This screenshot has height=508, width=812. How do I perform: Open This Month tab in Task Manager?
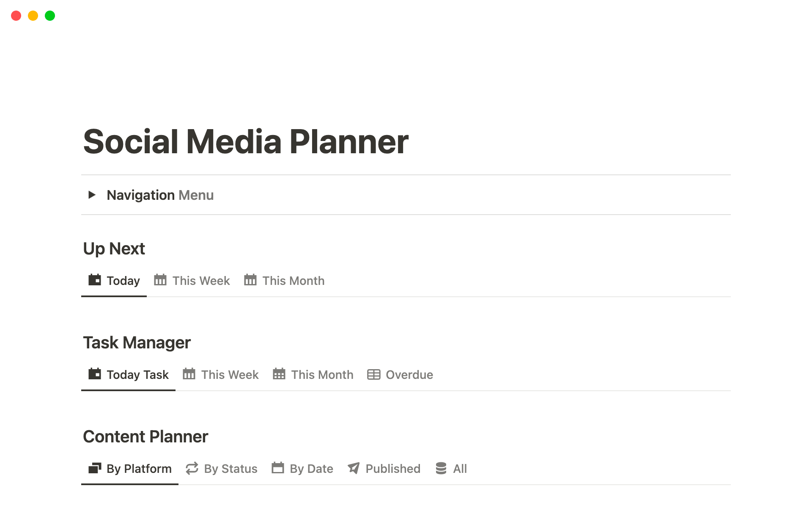pyautogui.click(x=322, y=375)
